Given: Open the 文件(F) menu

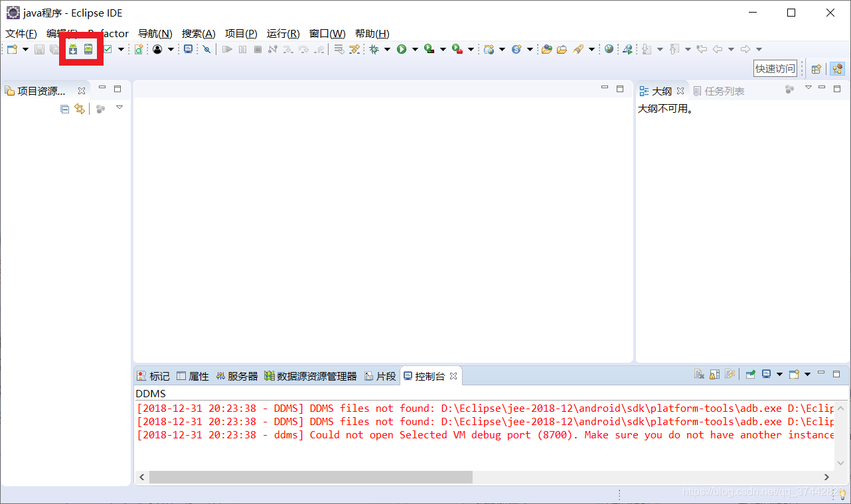Looking at the screenshot, I should 21,34.
